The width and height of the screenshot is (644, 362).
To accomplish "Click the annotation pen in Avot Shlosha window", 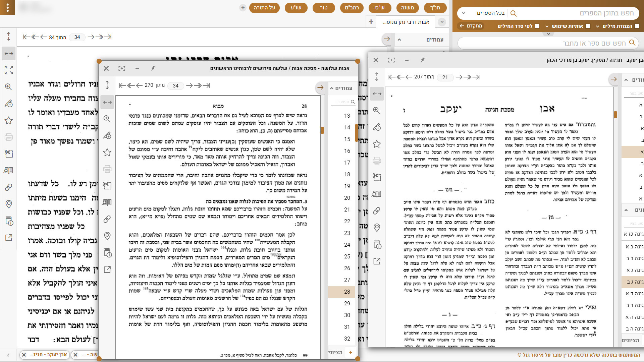I will pyautogui.click(x=107, y=135).
